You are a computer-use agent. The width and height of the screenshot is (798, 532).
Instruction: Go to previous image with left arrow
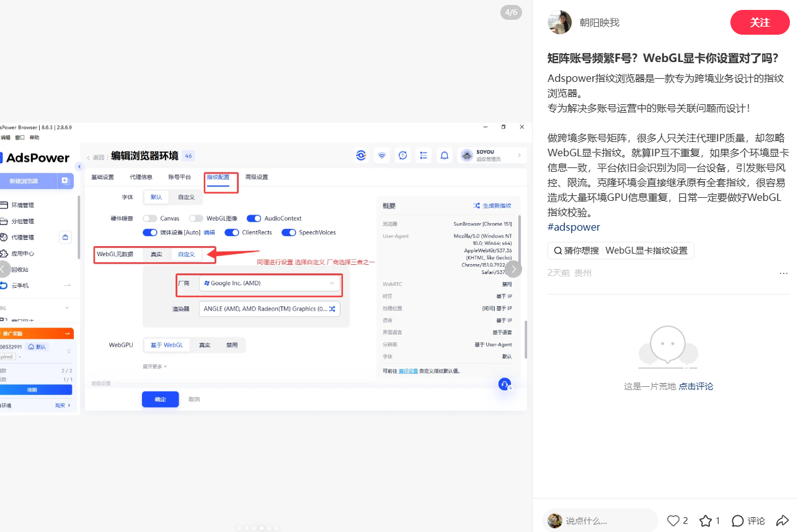[4, 268]
